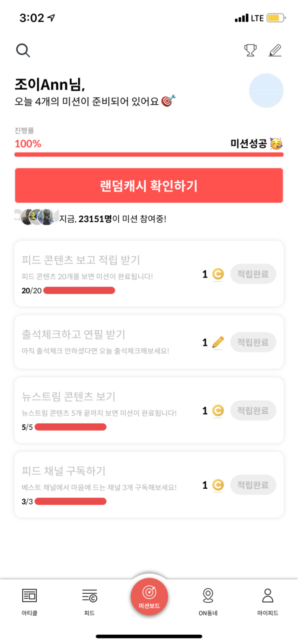The height and width of the screenshot is (644, 298).
Task: Tap 적립완료 on 출석체크하고 연필 받기
Action: (253, 342)
